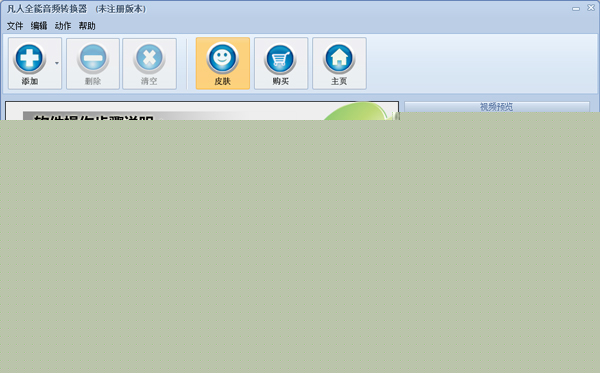Click the shopping cart 购买 icon
This screenshot has height=373, width=600.
(280, 58)
